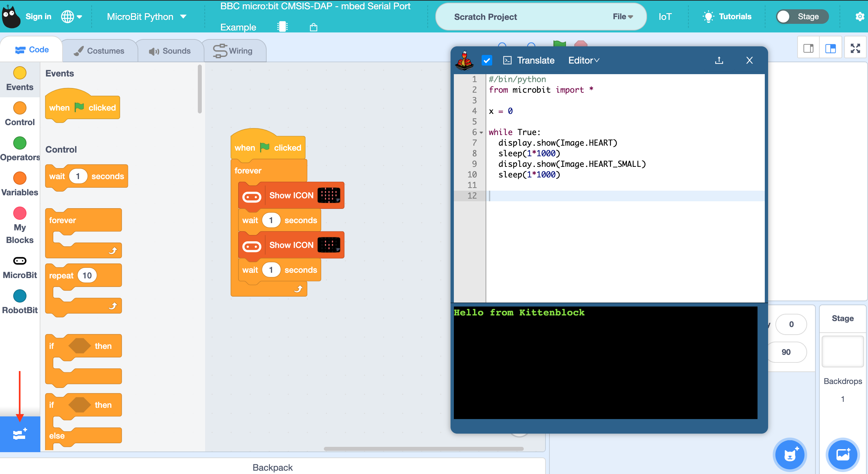Click the workspace horizontal scrollbar
Image resolution: width=868 pixels, height=474 pixels.
pos(423,449)
